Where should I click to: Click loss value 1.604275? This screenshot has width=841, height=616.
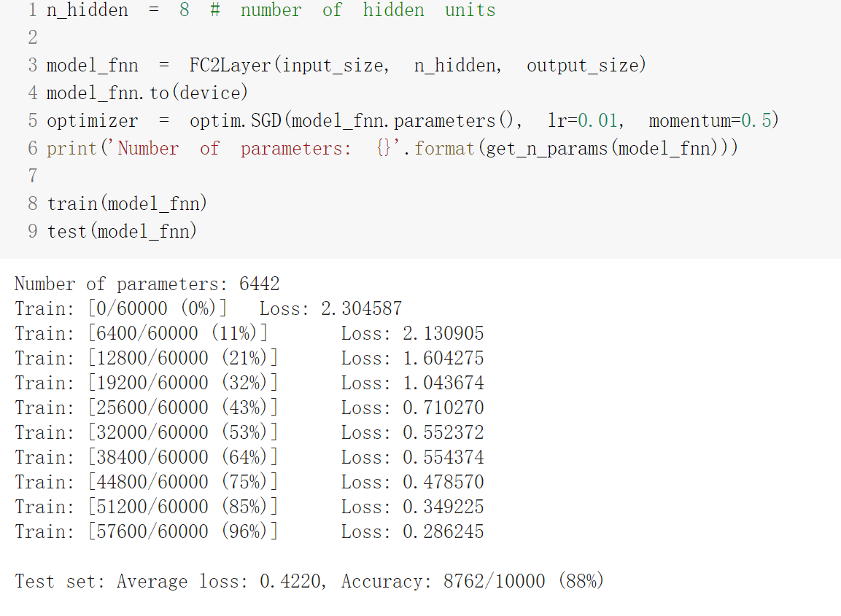pyautogui.click(x=443, y=358)
